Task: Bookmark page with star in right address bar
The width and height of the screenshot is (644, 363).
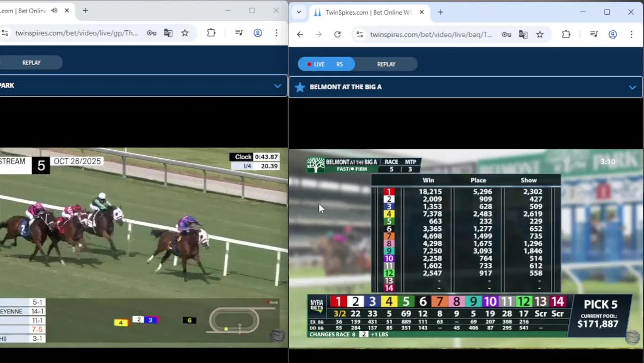Action: coord(540,34)
